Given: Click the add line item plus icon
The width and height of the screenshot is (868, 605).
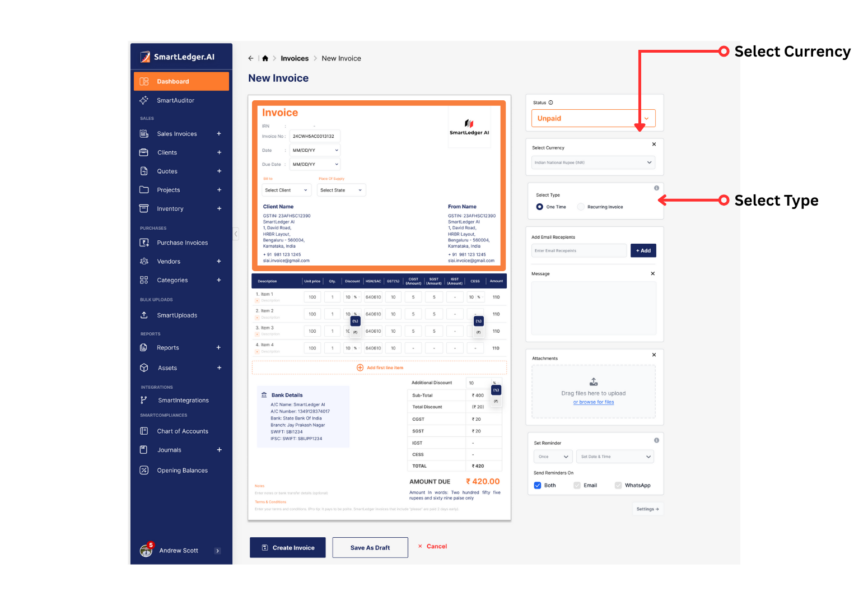Looking at the screenshot, I should point(360,368).
